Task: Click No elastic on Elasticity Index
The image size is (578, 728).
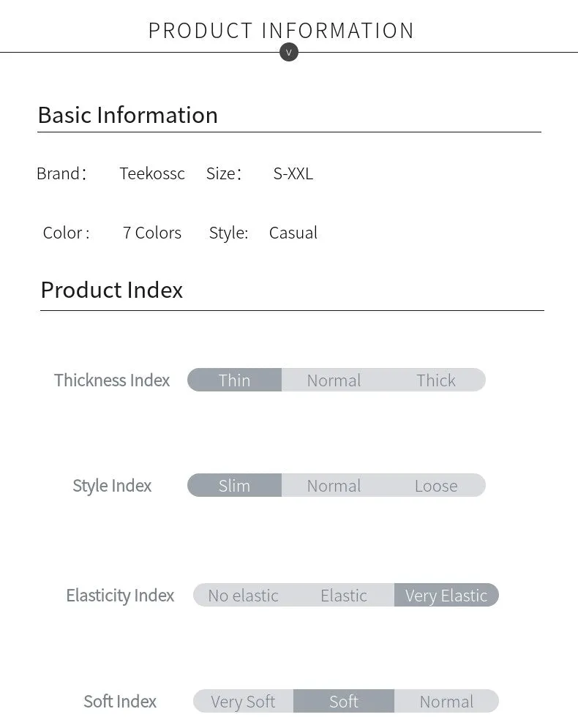Action: (243, 596)
